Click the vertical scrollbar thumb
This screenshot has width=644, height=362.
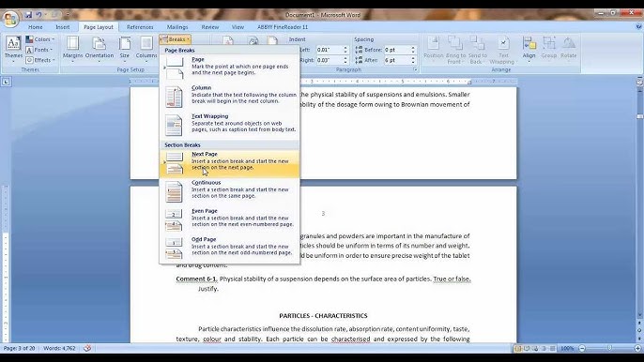tap(639, 116)
